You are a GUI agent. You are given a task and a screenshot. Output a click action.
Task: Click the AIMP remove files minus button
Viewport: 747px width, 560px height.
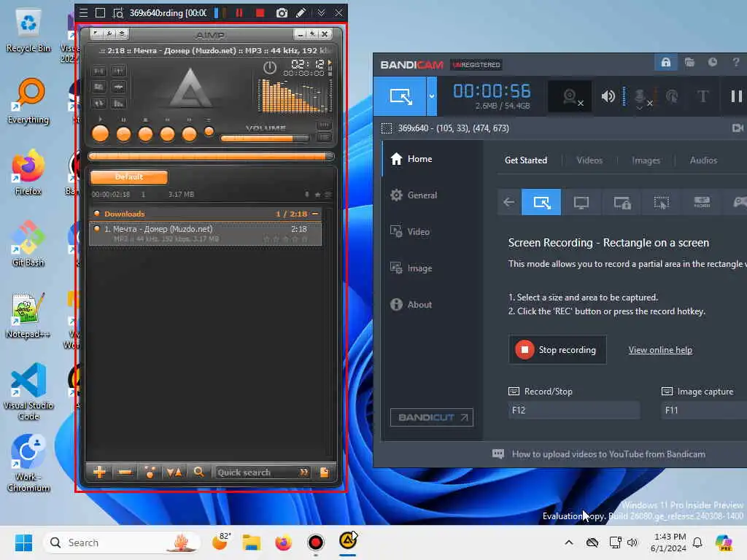125,472
